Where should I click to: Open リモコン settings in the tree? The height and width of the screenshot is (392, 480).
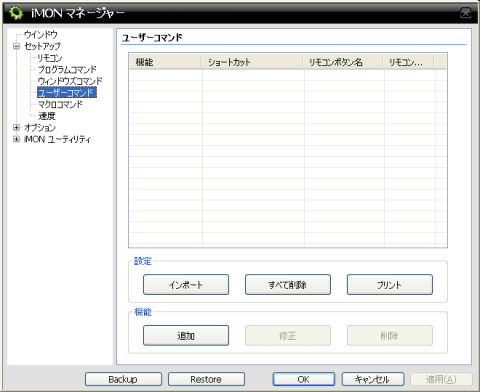click(50, 58)
